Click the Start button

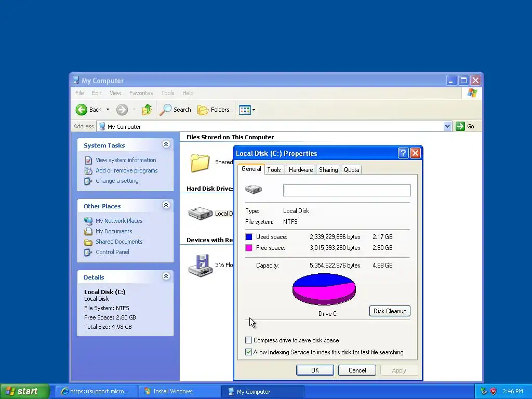[24, 391]
